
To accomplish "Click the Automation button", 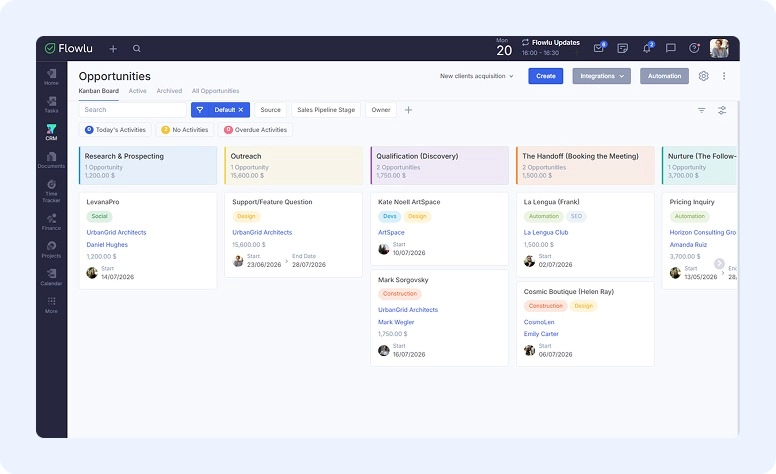I will point(664,76).
